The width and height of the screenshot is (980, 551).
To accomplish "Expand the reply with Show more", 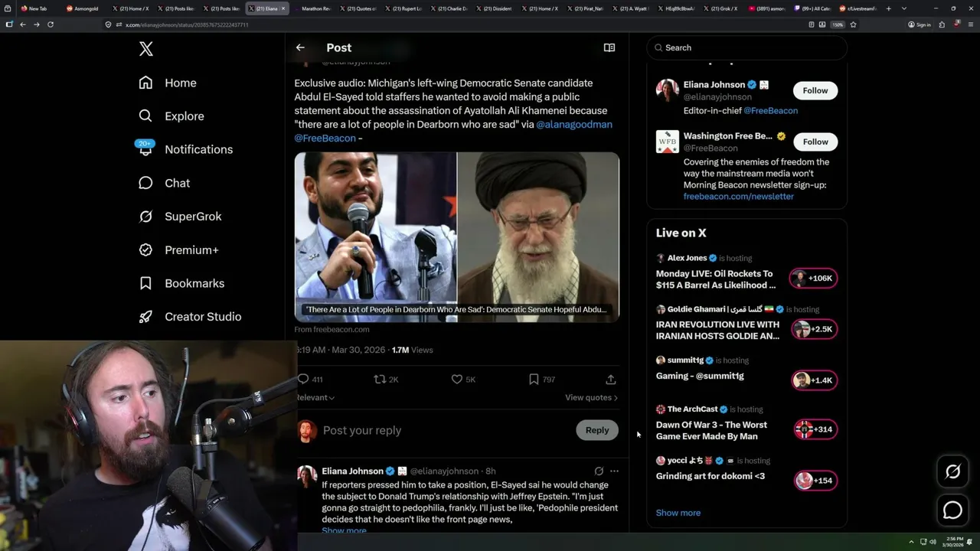I will click(x=344, y=530).
